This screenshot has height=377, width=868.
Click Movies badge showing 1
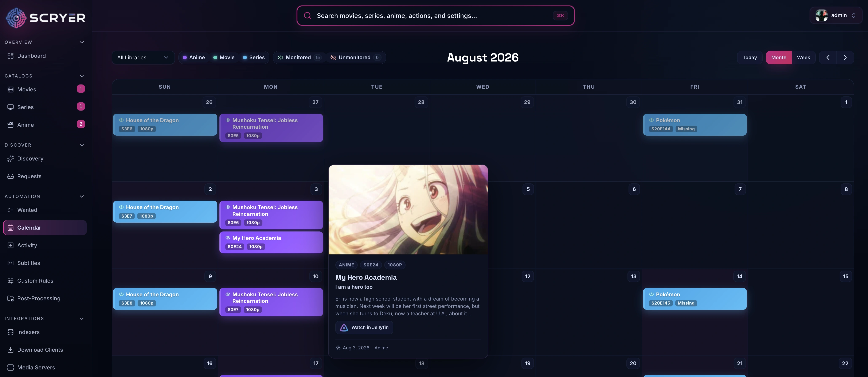(x=81, y=89)
